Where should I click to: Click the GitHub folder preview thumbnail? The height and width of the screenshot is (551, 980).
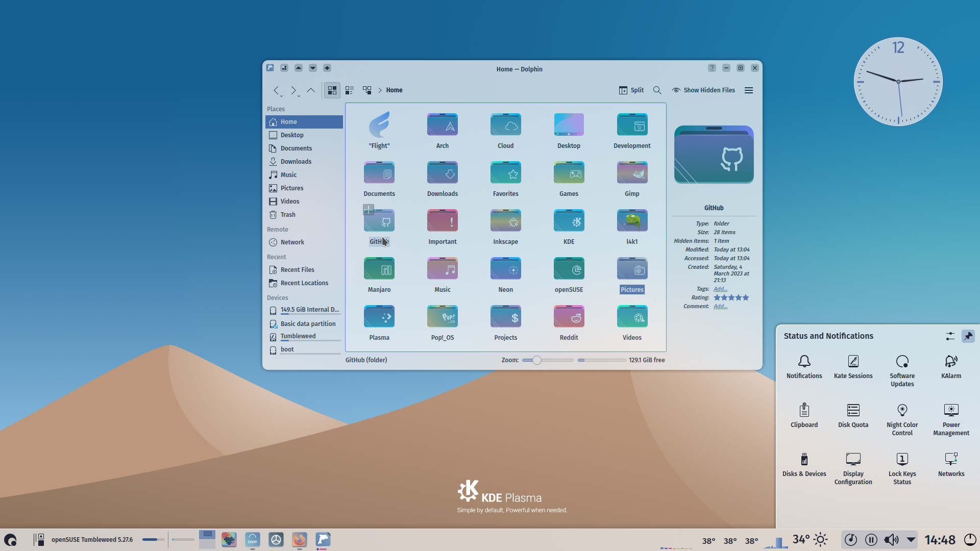click(x=714, y=155)
